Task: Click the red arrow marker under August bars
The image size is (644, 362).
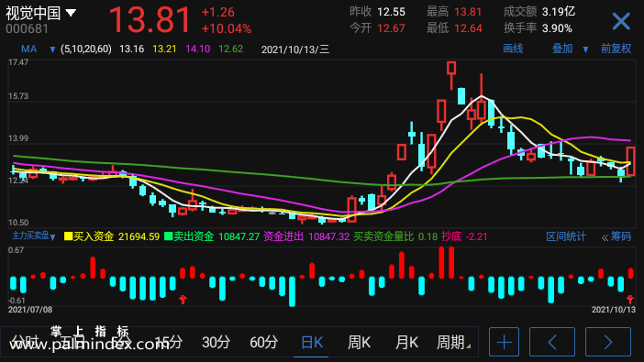Action: pyautogui.click(x=183, y=299)
